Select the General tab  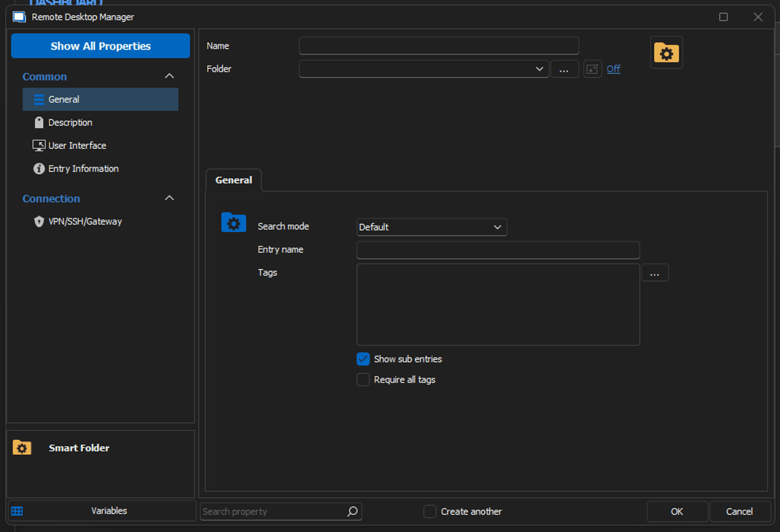234,180
